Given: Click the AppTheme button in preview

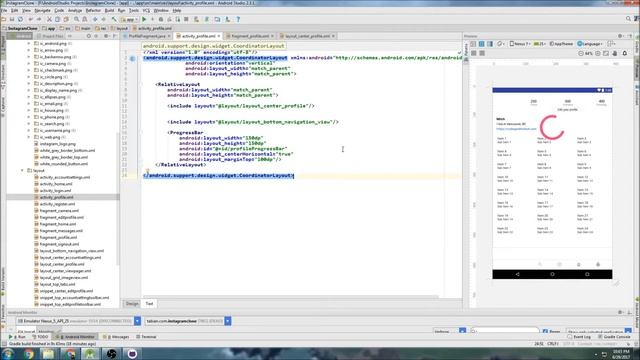Looking at the screenshot, I should [562, 44].
